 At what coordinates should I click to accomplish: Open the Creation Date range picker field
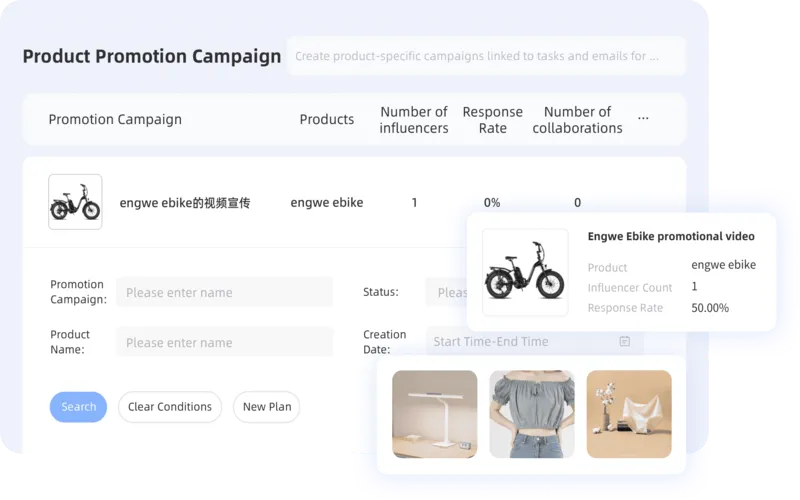click(534, 341)
